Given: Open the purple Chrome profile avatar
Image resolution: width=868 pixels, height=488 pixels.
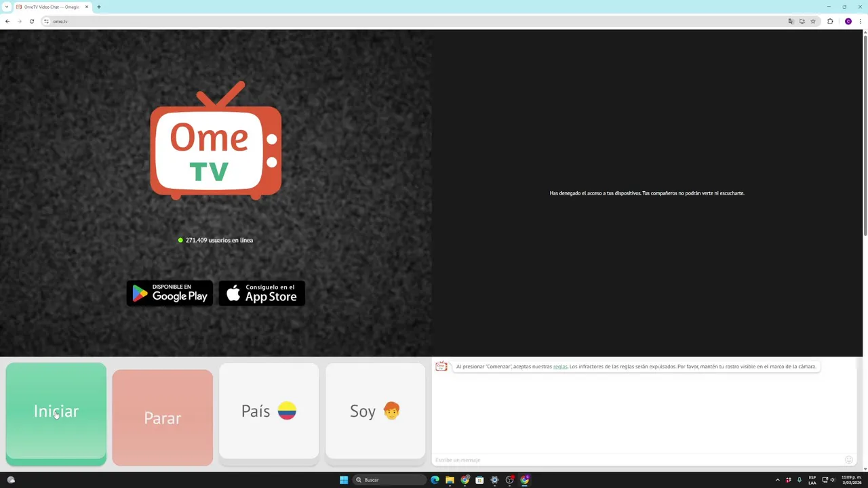Looking at the screenshot, I should (848, 21).
